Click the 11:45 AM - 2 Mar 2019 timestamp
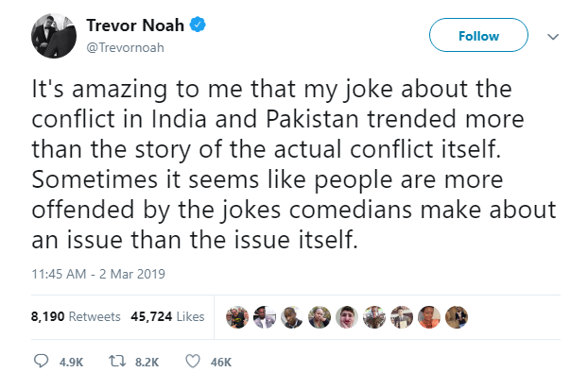The width and height of the screenshot is (588, 372). pyautogui.click(x=98, y=274)
